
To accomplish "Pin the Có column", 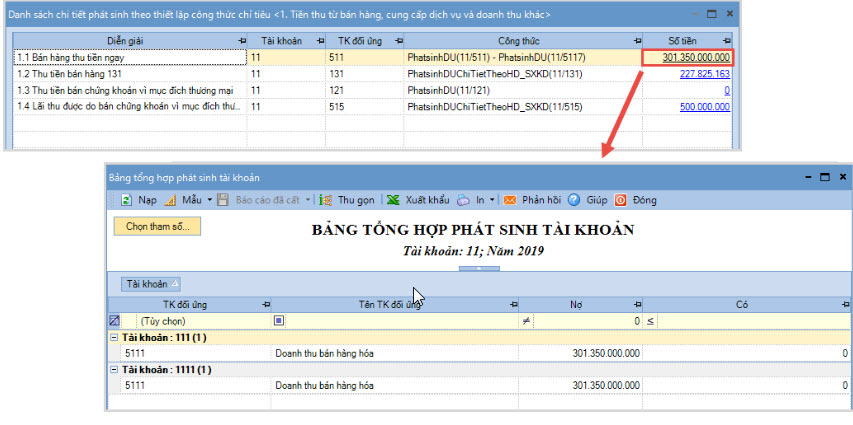I will click(845, 305).
